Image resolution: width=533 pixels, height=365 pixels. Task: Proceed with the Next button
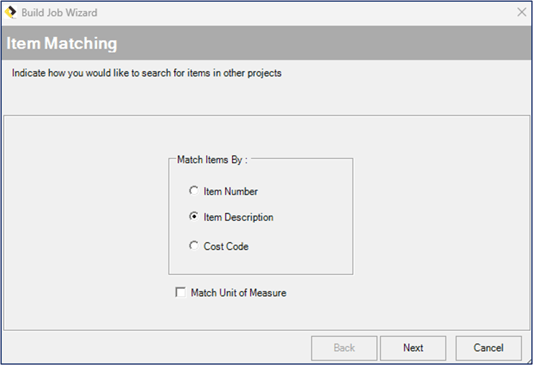point(413,348)
